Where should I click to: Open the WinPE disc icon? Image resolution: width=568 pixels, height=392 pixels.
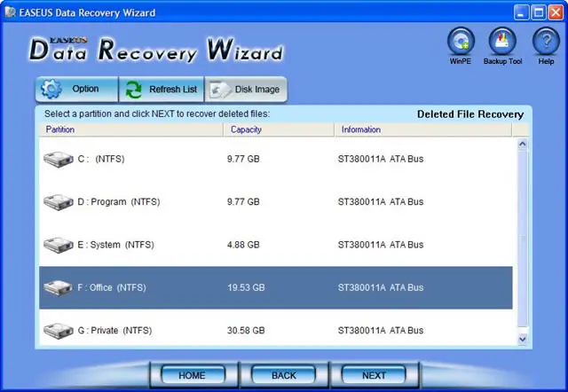click(461, 42)
